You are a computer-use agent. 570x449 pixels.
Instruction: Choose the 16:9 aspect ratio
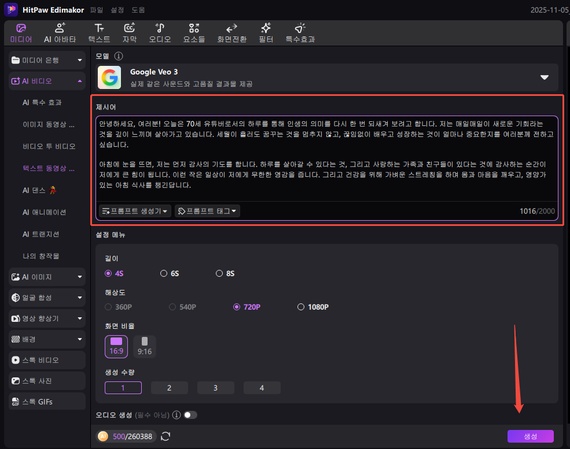116,347
